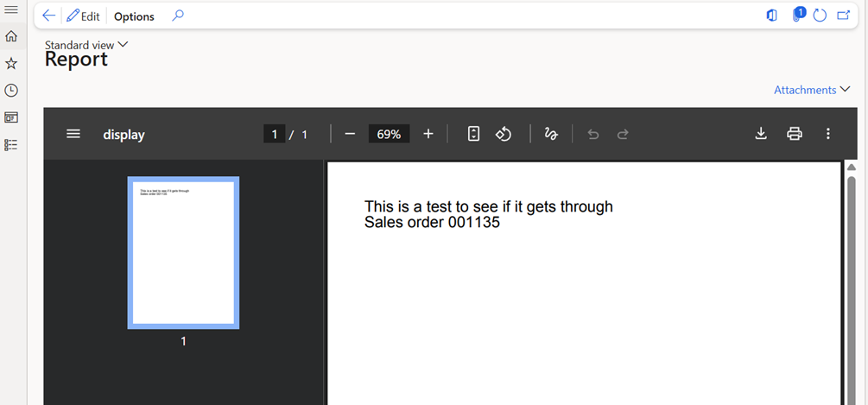Viewport: 868px width, 405px height.
Task: Click the back arrow in top bar
Action: pos(48,16)
